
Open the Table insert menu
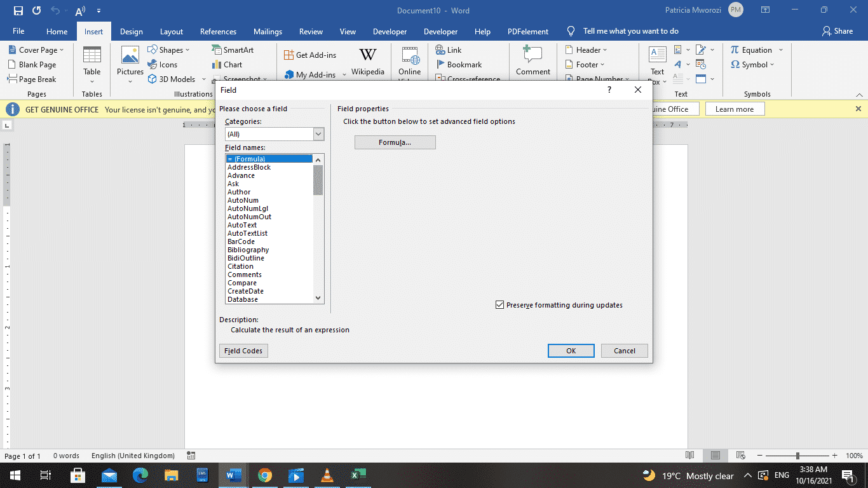tap(92, 65)
